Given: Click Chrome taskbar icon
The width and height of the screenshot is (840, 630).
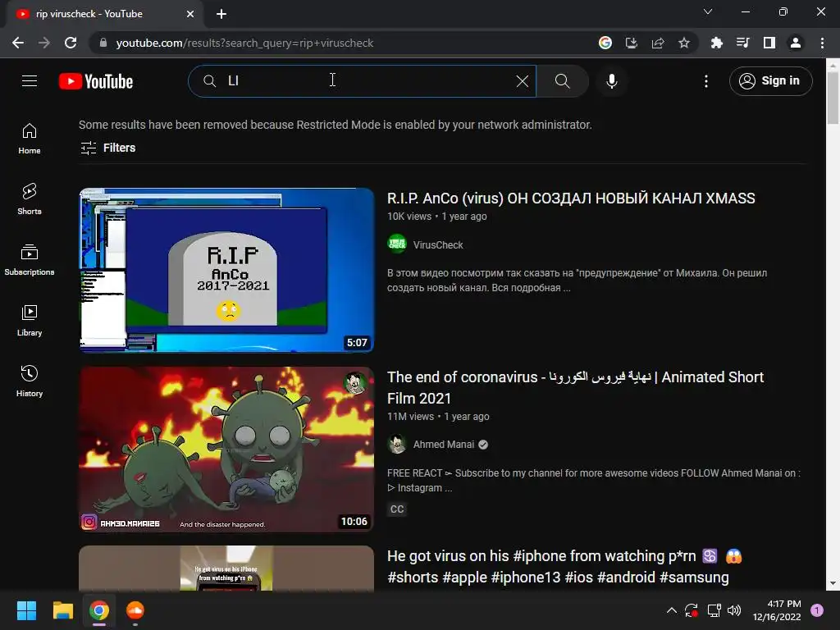Looking at the screenshot, I should (99, 610).
